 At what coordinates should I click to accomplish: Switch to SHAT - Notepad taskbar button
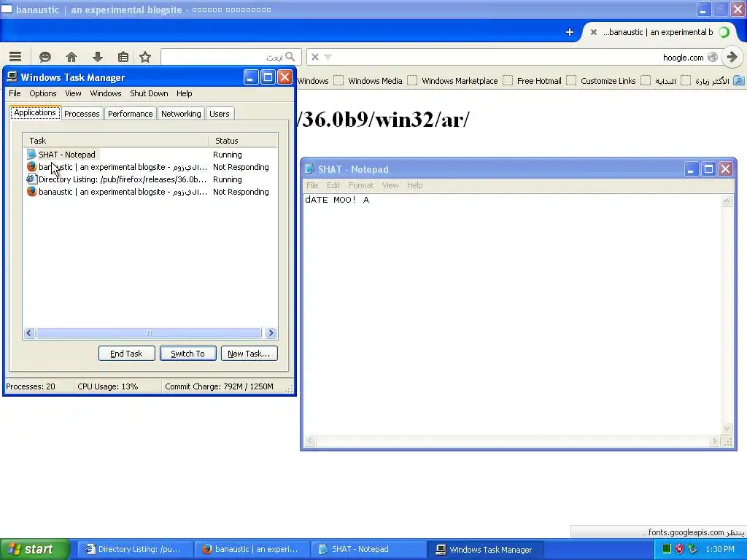[368, 550]
